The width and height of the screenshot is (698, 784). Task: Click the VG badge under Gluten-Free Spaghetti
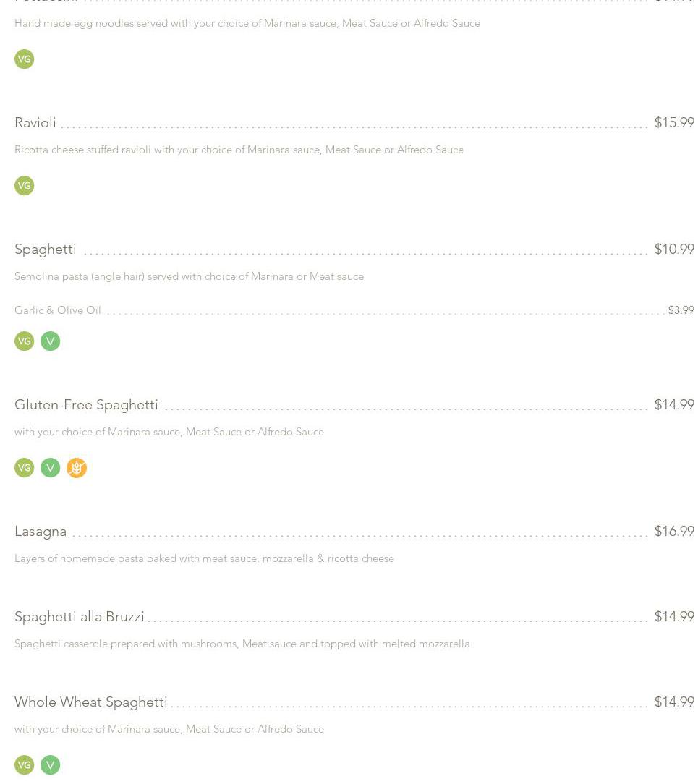[25, 468]
